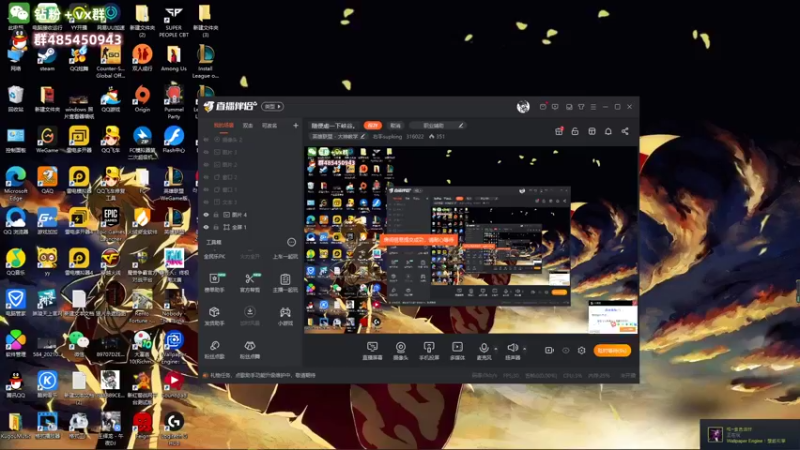Add a 多媒体 media source

(x=457, y=351)
